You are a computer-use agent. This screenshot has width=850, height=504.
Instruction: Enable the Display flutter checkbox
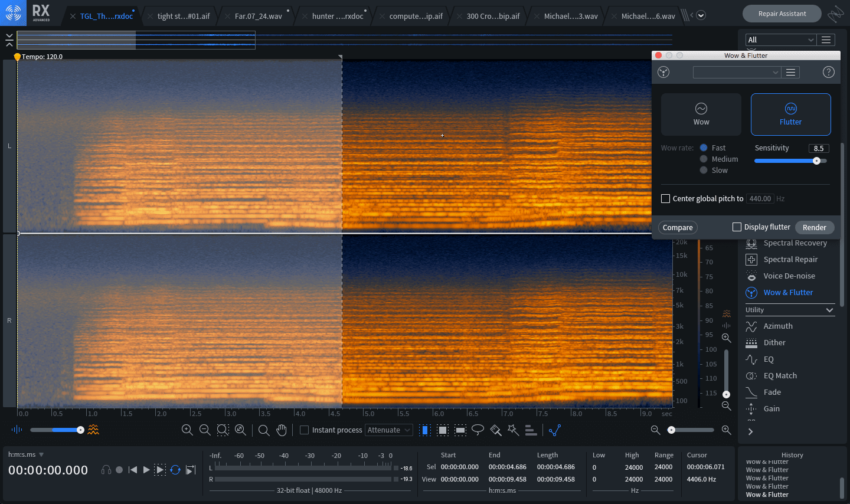737,227
